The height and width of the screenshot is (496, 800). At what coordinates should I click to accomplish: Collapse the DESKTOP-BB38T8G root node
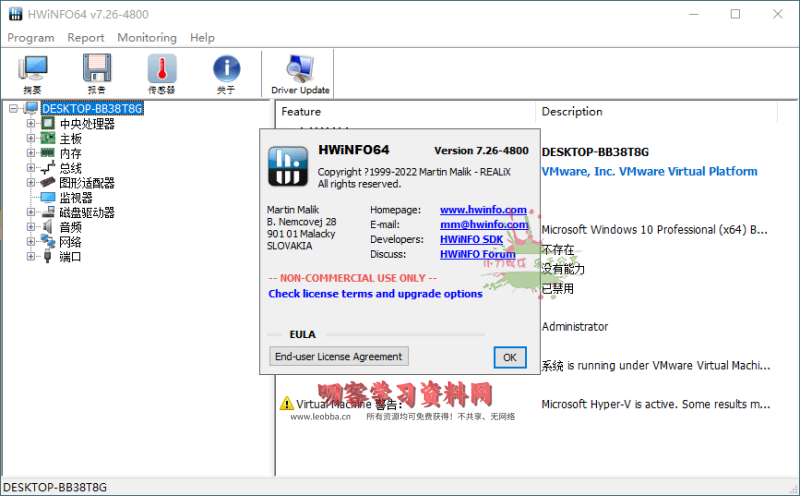[12, 109]
